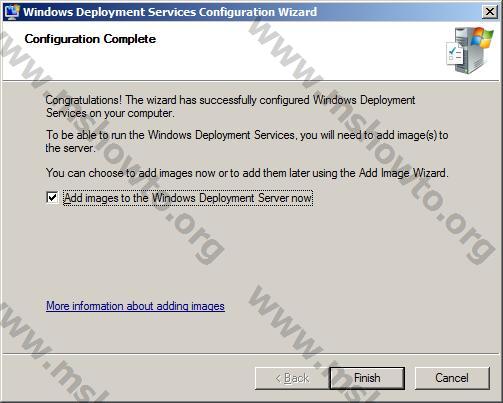The width and height of the screenshot is (503, 403).
Task: Open More information about adding images link
Action: [135, 306]
